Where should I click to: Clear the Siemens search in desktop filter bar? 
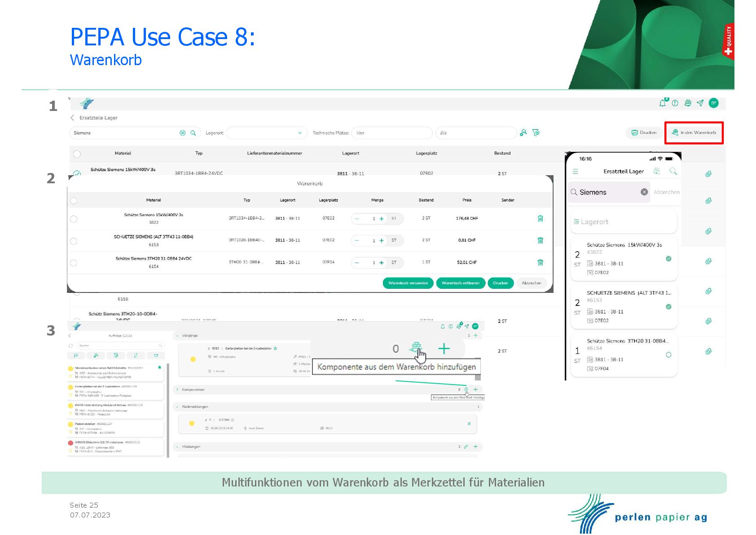[182, 133]
